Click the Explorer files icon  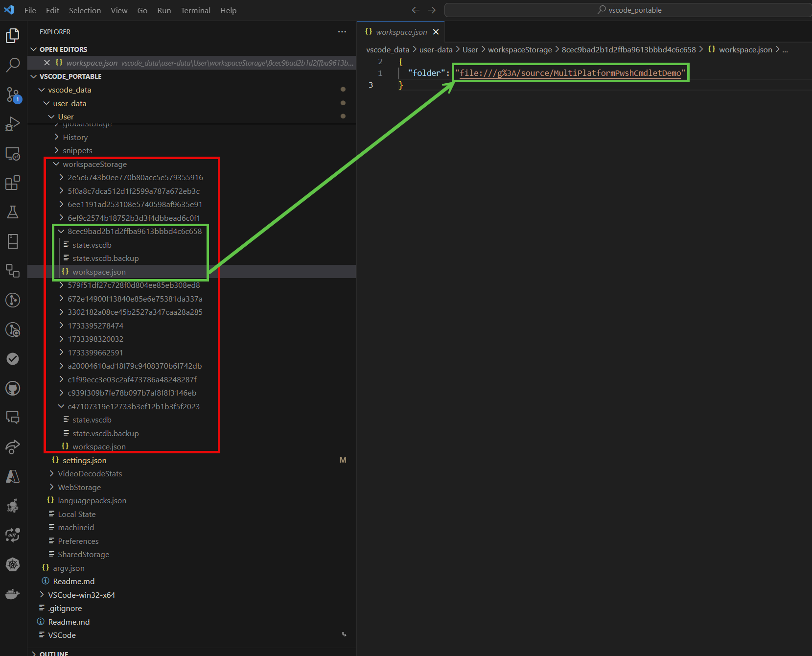(x=13, y=36)
